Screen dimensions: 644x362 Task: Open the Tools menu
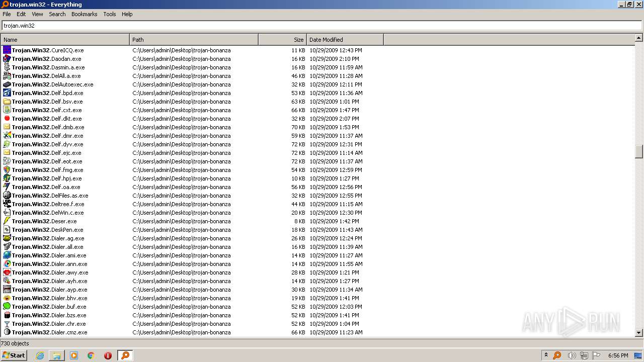coord(110,14)
